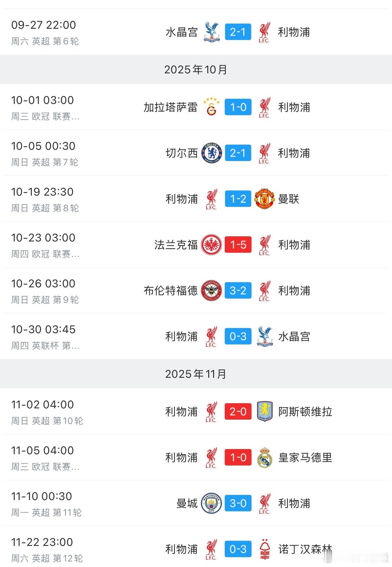Viewport: 392px width, 567px height.
Task: Tap the Real Madrid crest
Action: [x=264, y=457]
